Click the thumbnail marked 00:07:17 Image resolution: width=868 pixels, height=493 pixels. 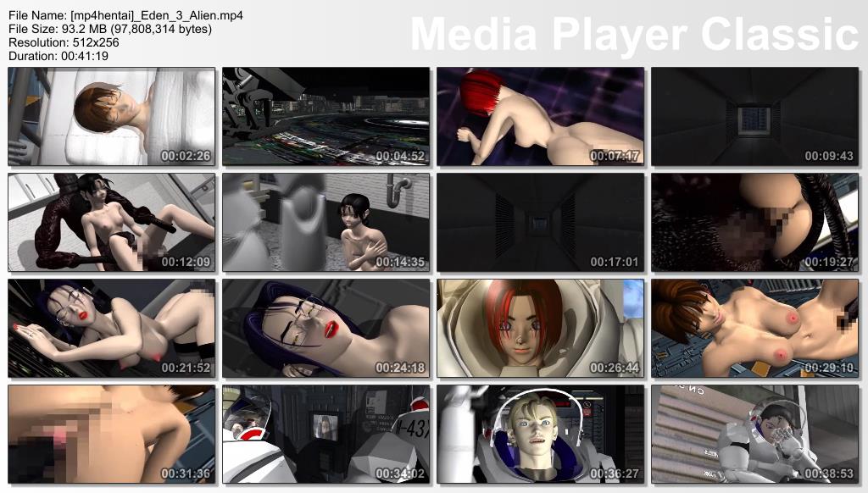[540, 117]
